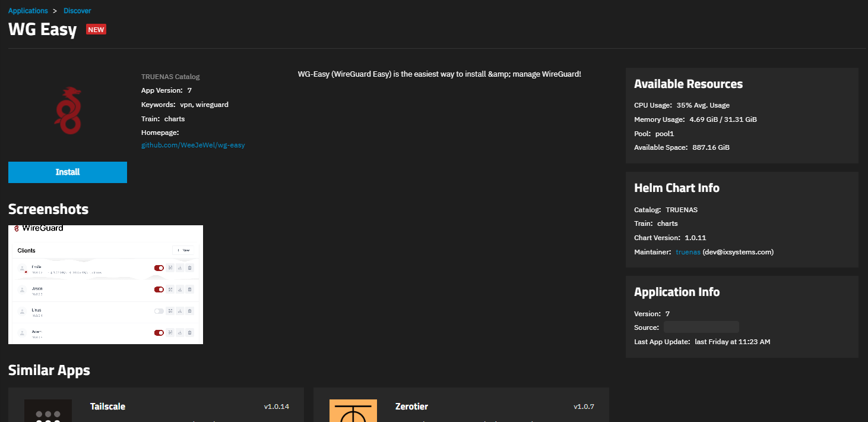Click the App Version: 7 row
This screenshot has height=422, width=868.
166,90
